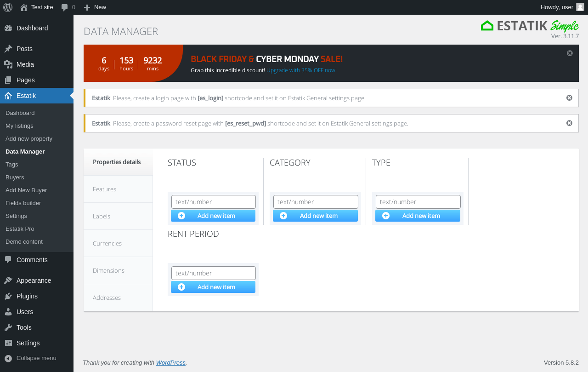Screen dimensions: 588x372
Task: Add new item under Category
Action: [x=315, y=216]
